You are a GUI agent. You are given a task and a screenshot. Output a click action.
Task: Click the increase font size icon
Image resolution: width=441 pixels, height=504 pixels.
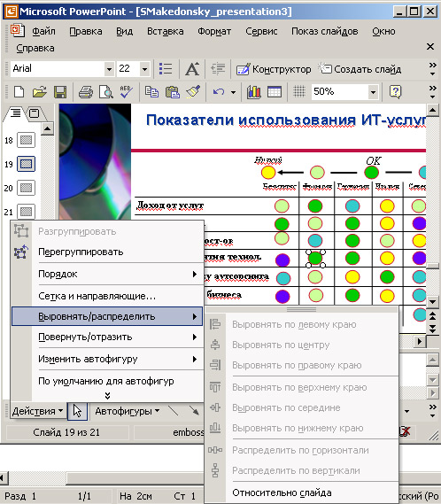click(x=192, y=69)
